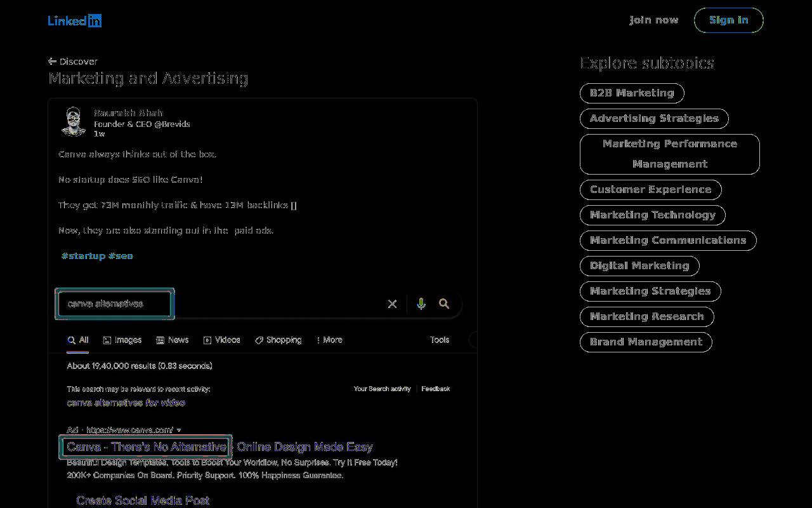Click Your Search activity
The width and height of the screenshot is (812, 508).
[382, 389]
